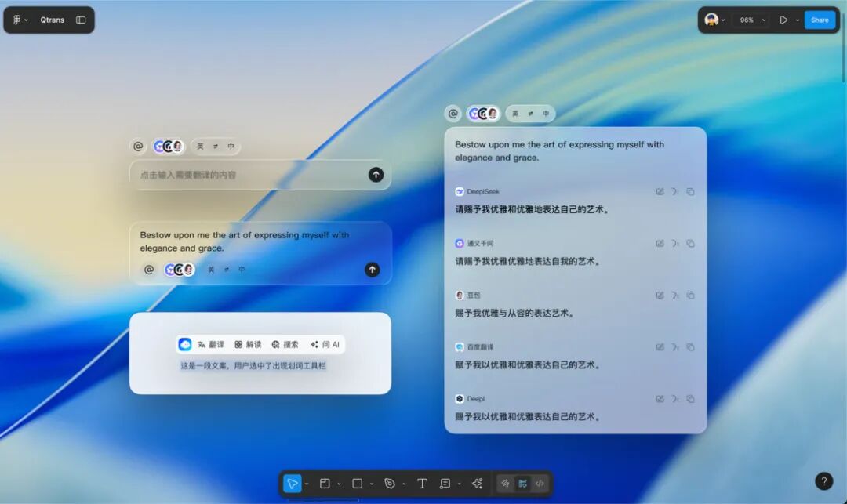Image resolution: width=847 pixels, height=504 pixels.
Task: Click the edit icon in the 百度翻译 row
Action: (x=660, y=347)
